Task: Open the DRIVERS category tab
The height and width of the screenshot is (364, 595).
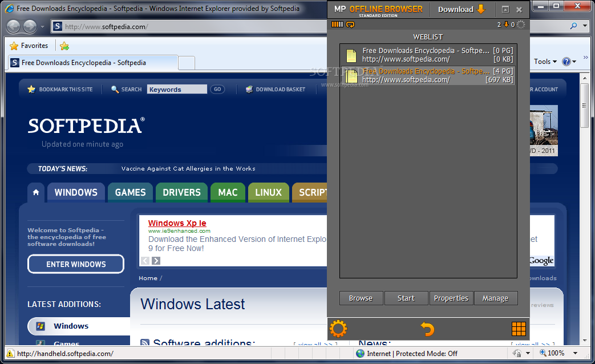Action: 181,192
